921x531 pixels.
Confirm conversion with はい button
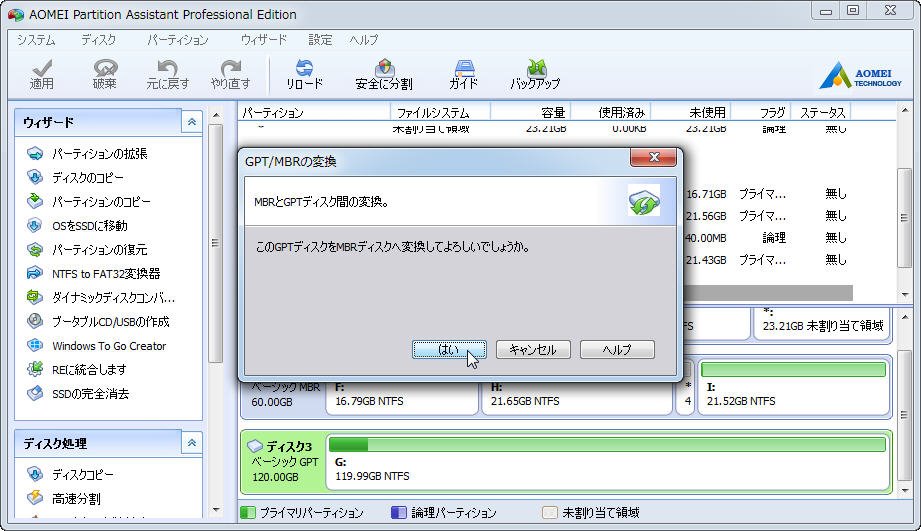click(x=449, y=349)
